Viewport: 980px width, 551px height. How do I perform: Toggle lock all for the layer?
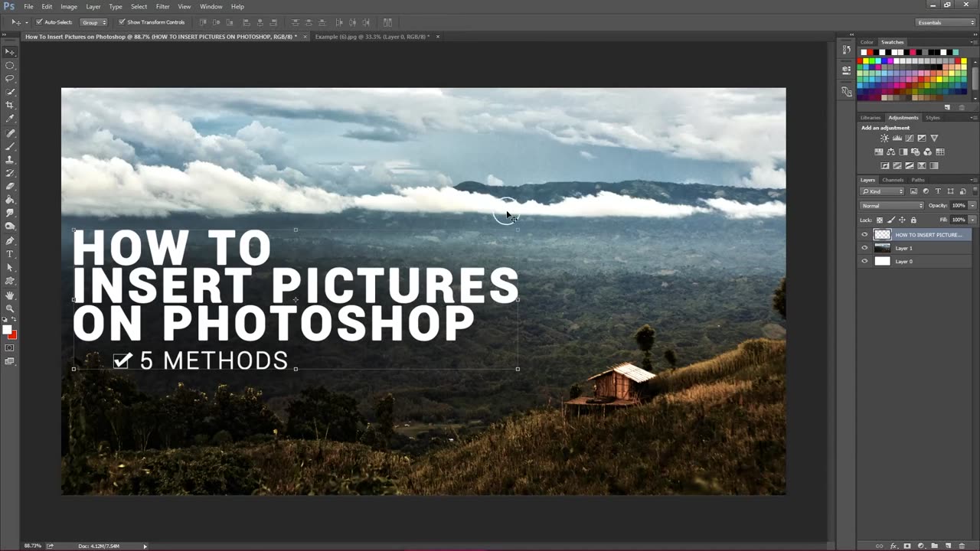click(913, 220)
